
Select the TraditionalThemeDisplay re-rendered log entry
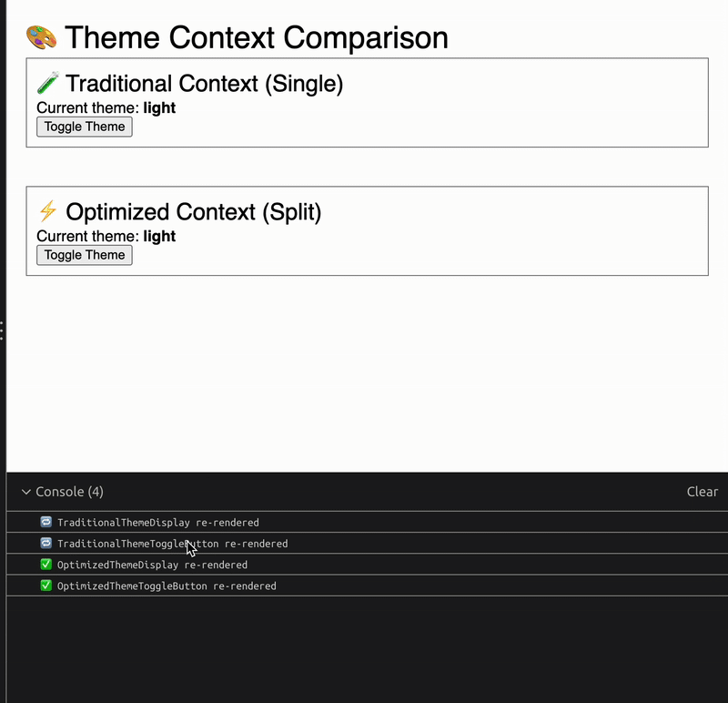coord(368,523)
